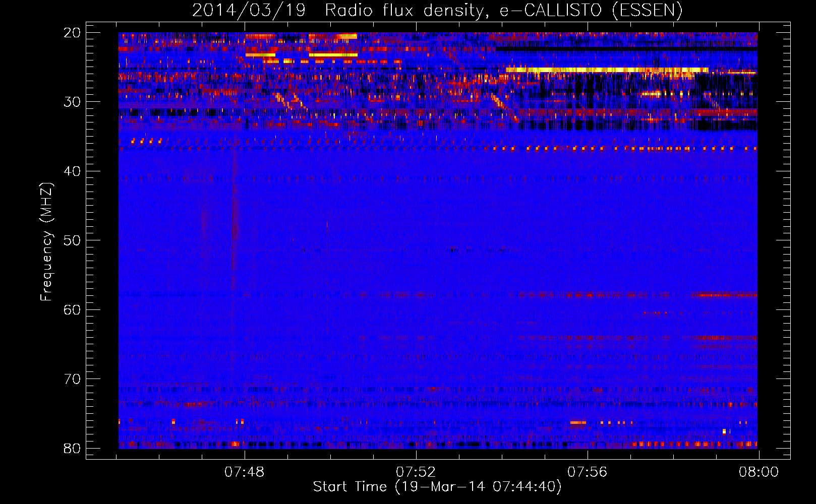Image resolution: width=816 pixels, height=504 pixels.
Task: Click the 07:48 time tick label
Action: [x=245, y=472]
